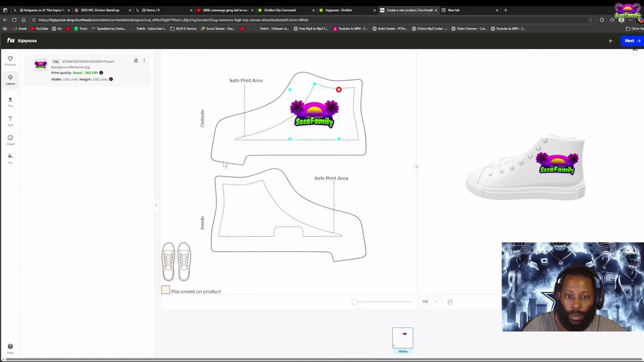This screenshot has height=362, width=644.
Task: Click the Print quality info icon
Action: tap(101, 72)
